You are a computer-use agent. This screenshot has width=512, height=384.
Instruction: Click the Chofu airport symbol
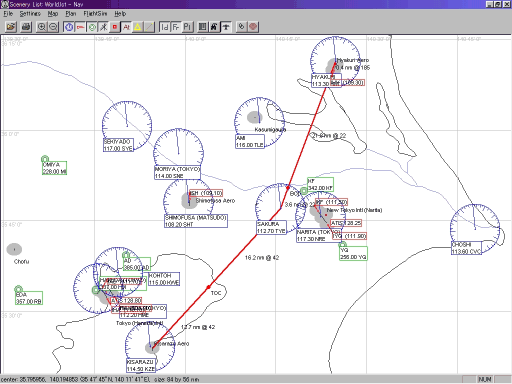coord(14,249)
